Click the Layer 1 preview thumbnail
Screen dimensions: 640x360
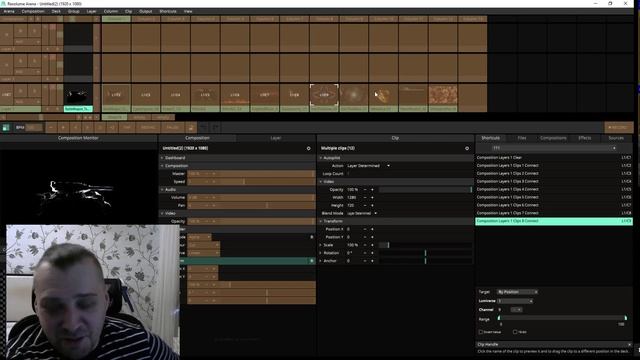pyautogui.click(x=78, y=95)
